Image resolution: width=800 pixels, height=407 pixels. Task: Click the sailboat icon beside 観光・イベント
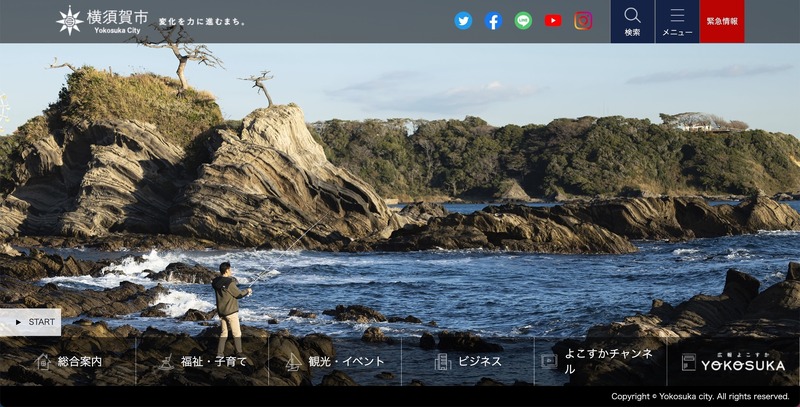click(293, 362)
